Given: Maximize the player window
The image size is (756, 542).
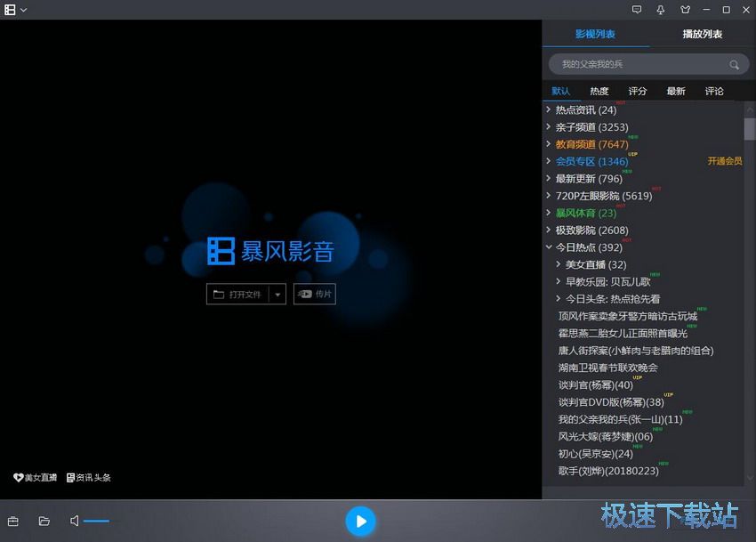Looking at the screenshot, I should [x=726, y=10].
